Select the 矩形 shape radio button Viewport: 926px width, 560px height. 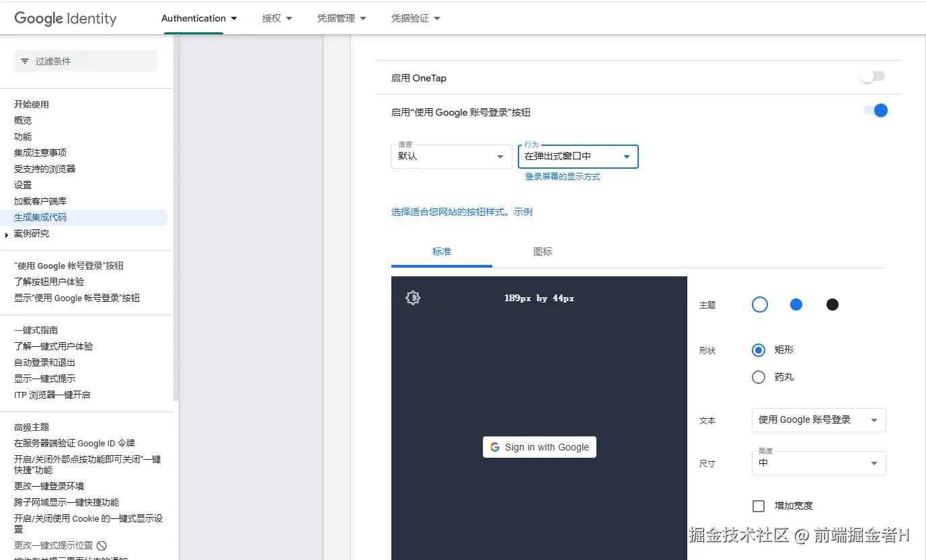click(759, 350)
